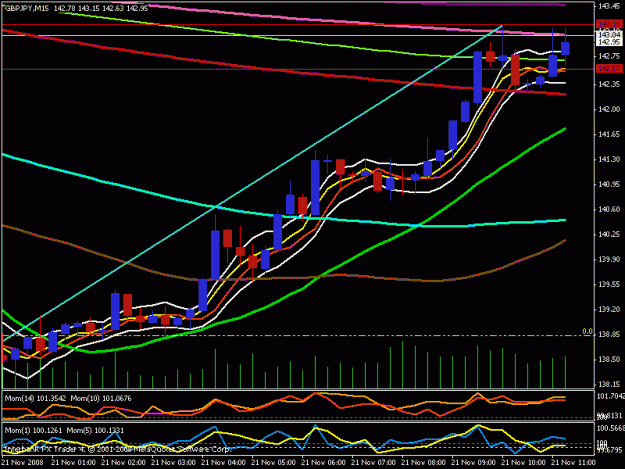This screenshot has height=469, width=625.
Task: Click the 141.65 price axis label
Action: [609, 134]
